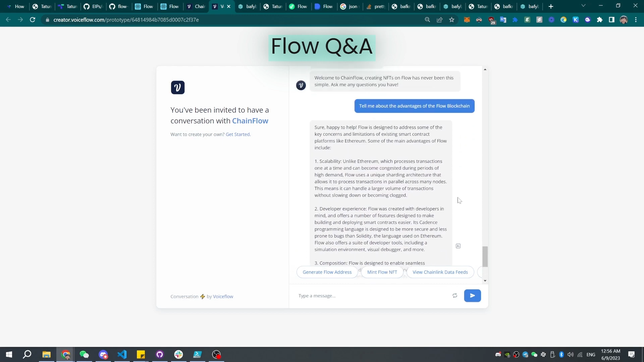Open the browser Extensions puzzle icon
Screen dimensions: 644x362
pyautogui.click(x=600, y=20)
